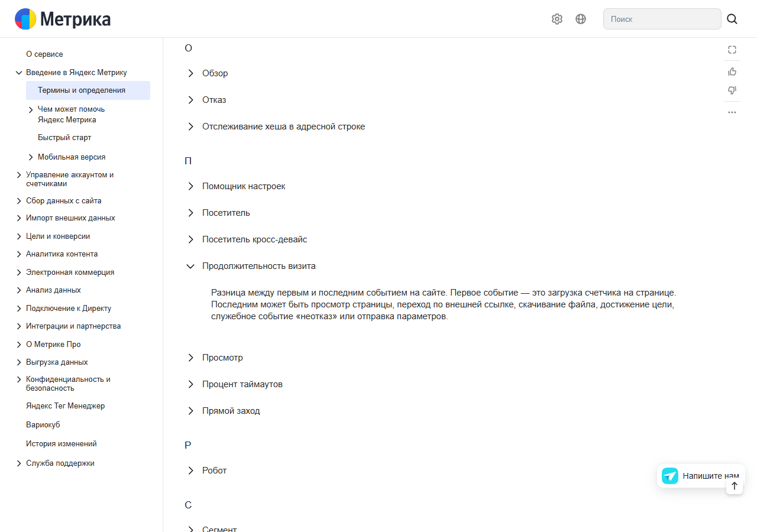The image size is (757, 532).
Task: Click the Telegram paper-plane chat icon
Action: (670, 476)
